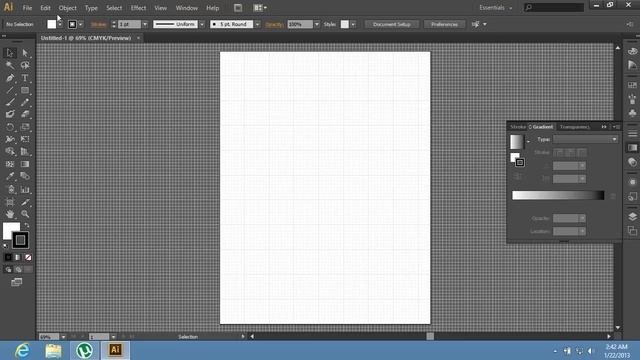Select the Eraser tool
The image size is (640, 360).
25,114
